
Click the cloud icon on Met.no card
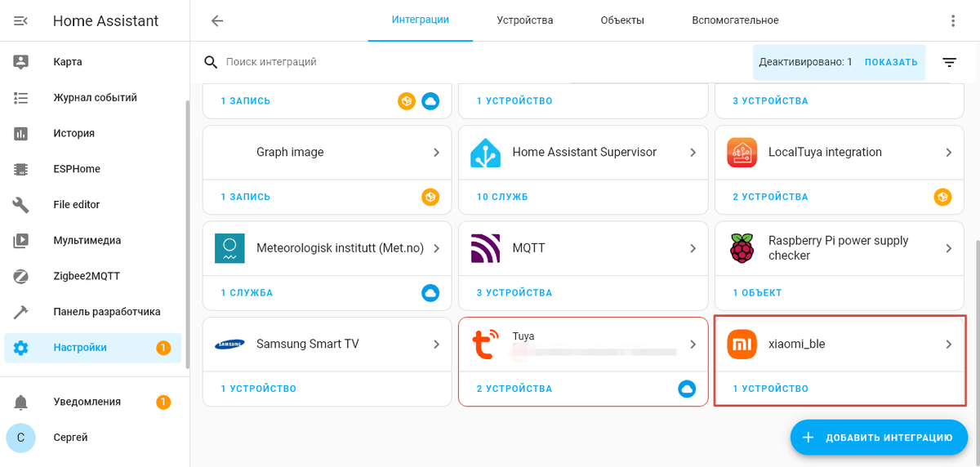point(430,292)
